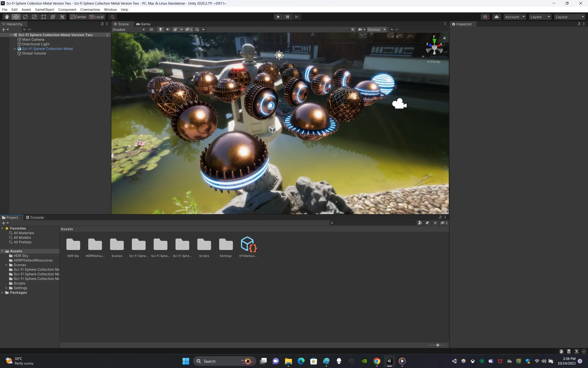
Task: Open the File menu
Action: click(5, 9)
